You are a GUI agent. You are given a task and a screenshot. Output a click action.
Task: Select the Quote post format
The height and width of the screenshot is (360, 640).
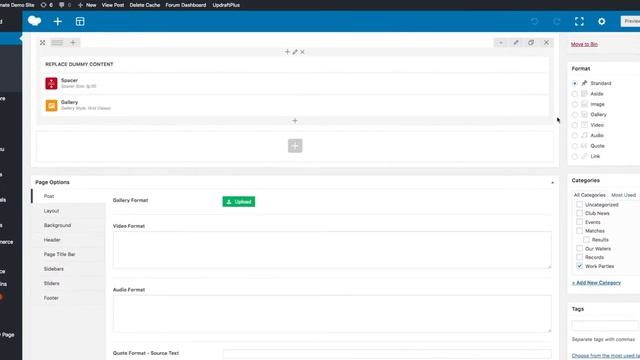575,146
